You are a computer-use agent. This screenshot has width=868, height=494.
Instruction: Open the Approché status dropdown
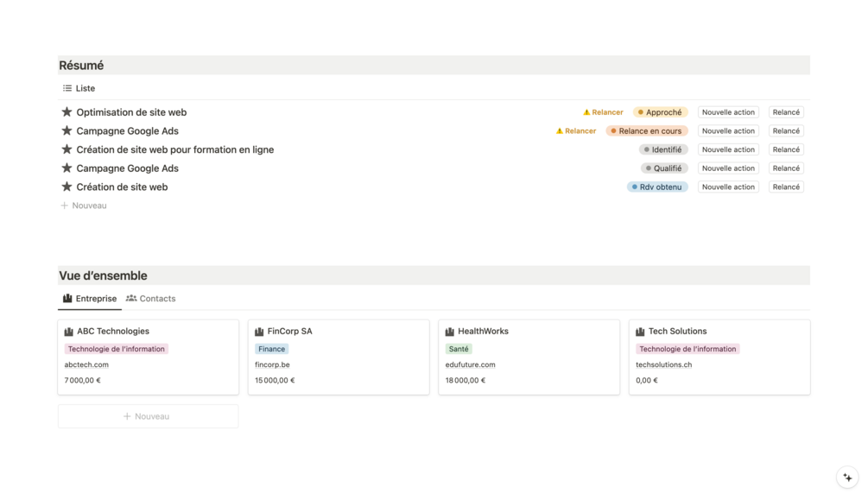pyautogui.click(x=660, y=112)
